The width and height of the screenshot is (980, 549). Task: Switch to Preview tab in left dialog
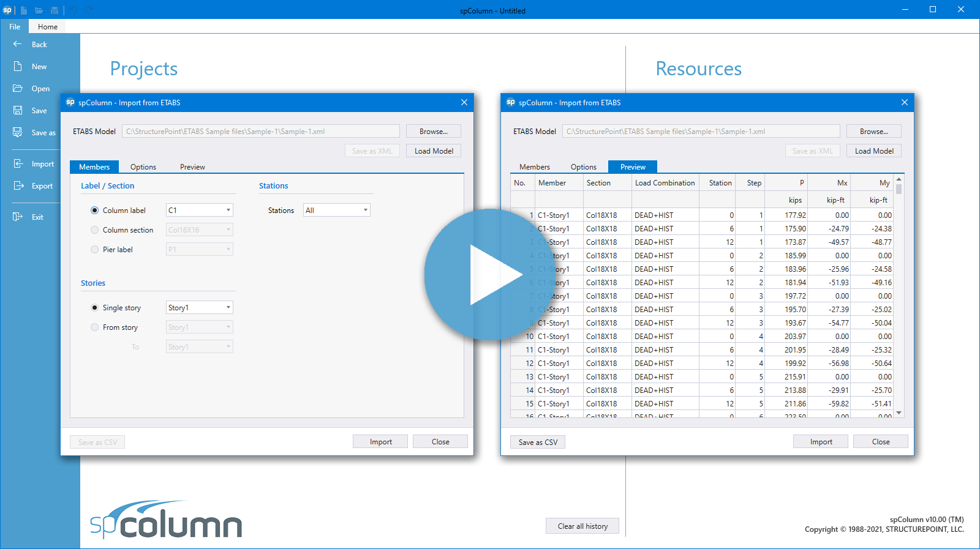click(192, 166)
